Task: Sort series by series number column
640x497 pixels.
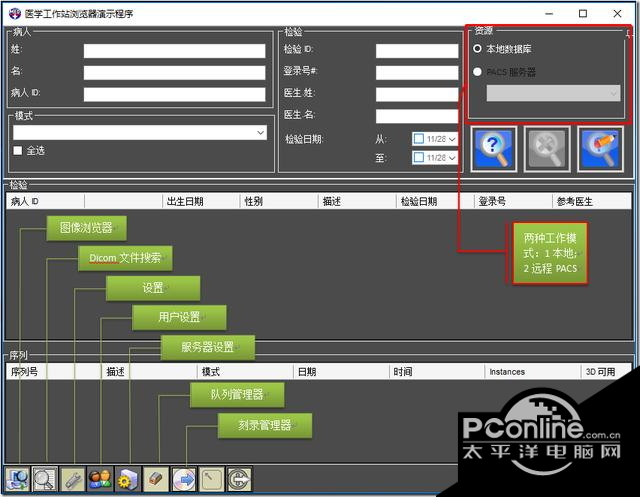Action: click(53, 372)
